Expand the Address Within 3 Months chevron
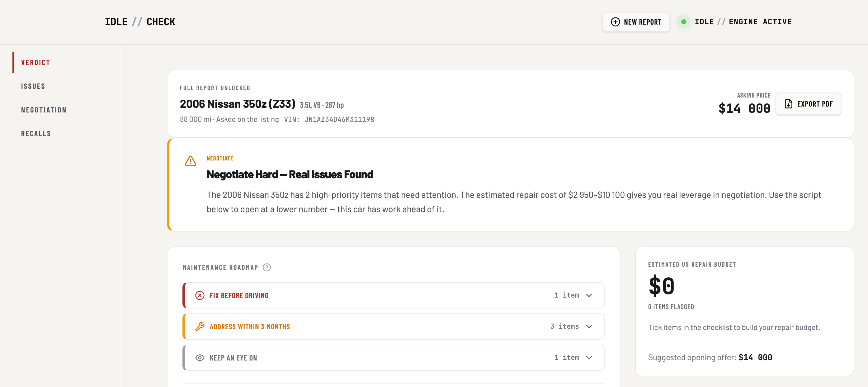Viewport: 868px width, 387px height. coord(589,326)
